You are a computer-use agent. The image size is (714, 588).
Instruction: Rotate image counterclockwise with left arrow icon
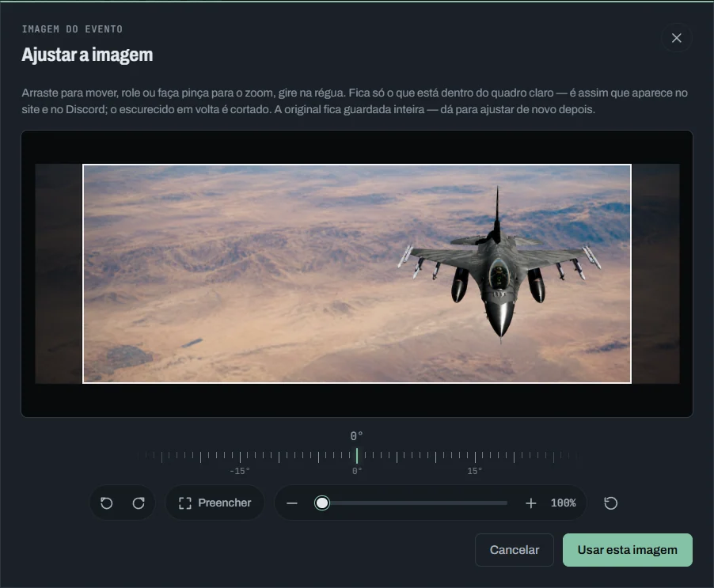tap(107, 503)
